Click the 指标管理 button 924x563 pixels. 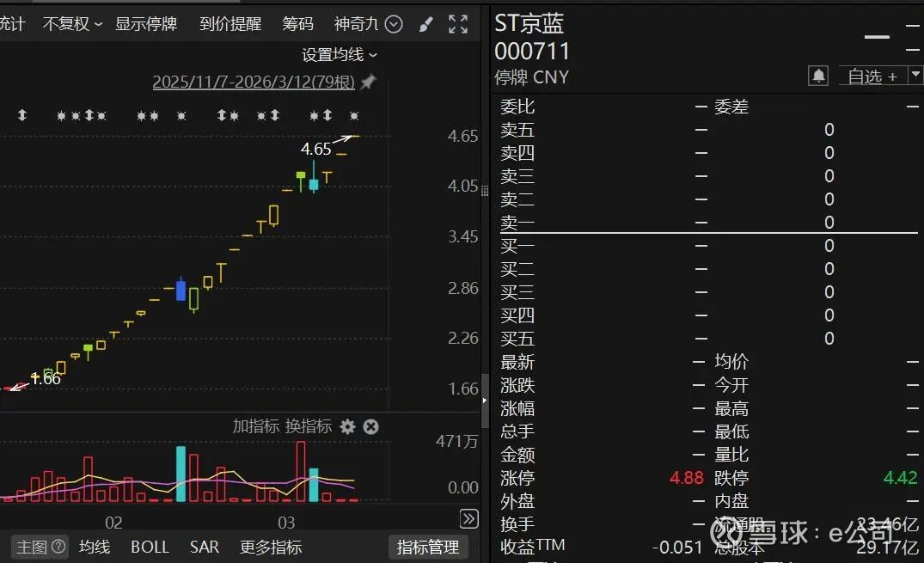pos(428,547)
